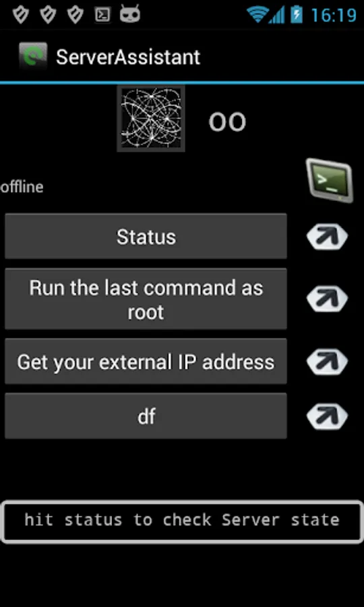Image resolution: width=364 pixels, height=607 pixels.
Task: Tap arrow icon beside external IP address
Action: 327,362
